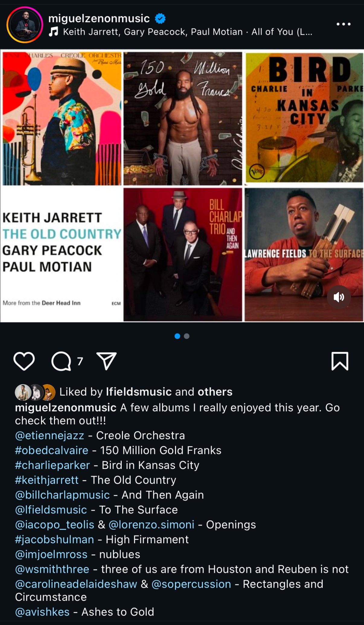Like the post with the heart icon
This screenshot has width=364, height=625.
(x=24, y=361)
